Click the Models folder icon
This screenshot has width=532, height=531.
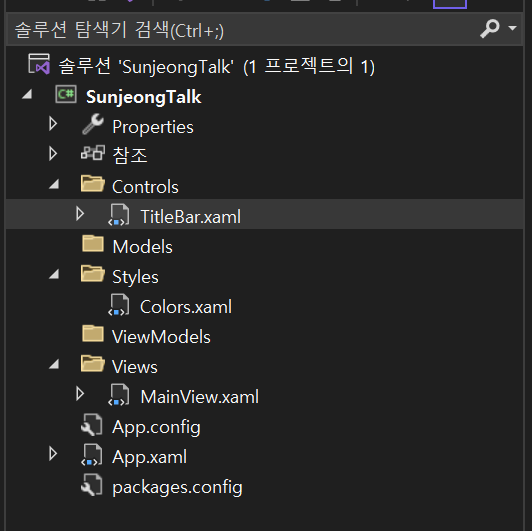93,244
